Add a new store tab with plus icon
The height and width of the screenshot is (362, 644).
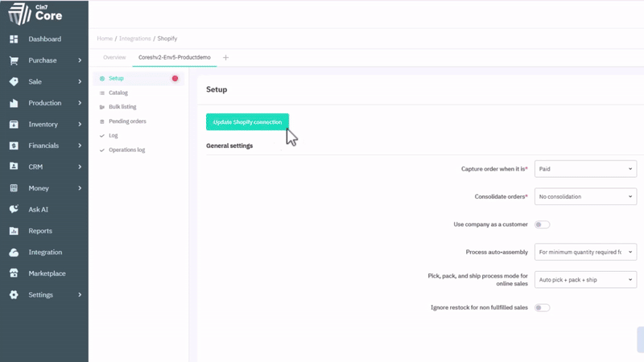coord(225,57)
